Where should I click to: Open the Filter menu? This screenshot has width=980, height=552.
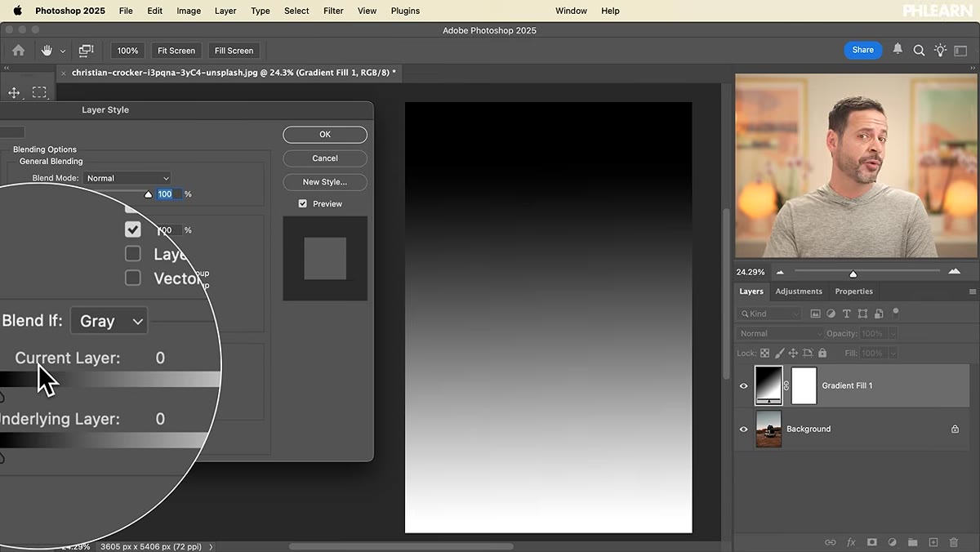click(x=333, y=11)
